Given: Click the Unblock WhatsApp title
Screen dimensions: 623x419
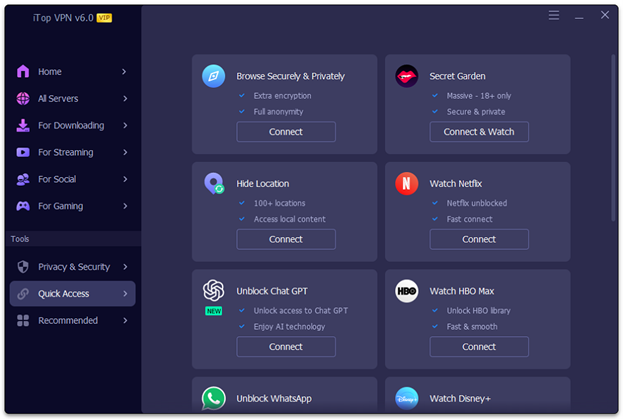Looking at the screenshot, I should coord(274,398).
